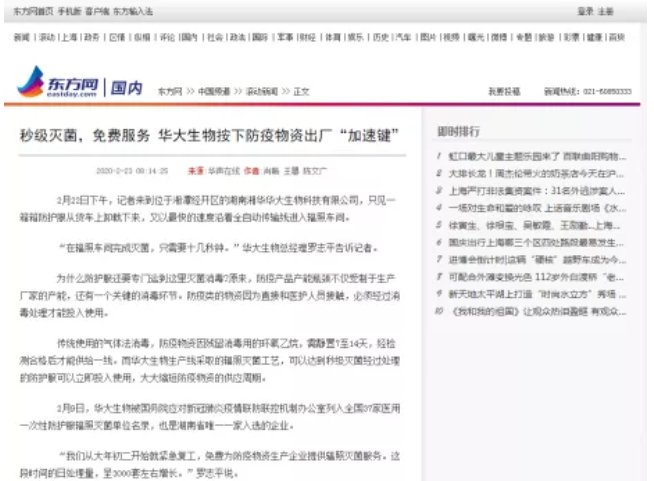Open the 体育 navigation item
Image resolution: width=654 pixels, height=481 pixels.
point(331,37)
